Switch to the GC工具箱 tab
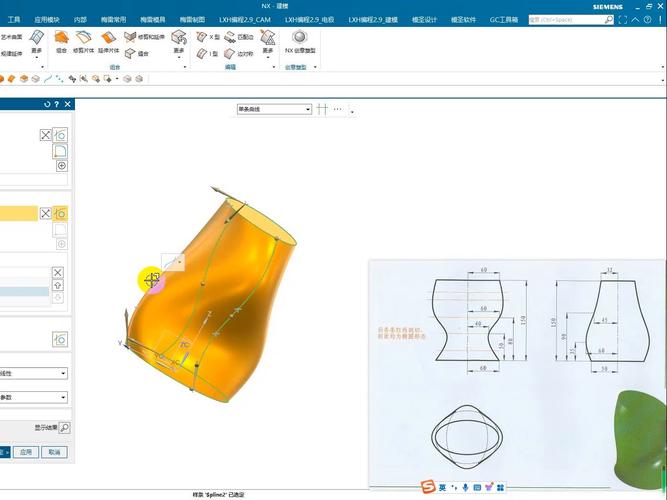667x500 pixels. (x=503, y=19)
